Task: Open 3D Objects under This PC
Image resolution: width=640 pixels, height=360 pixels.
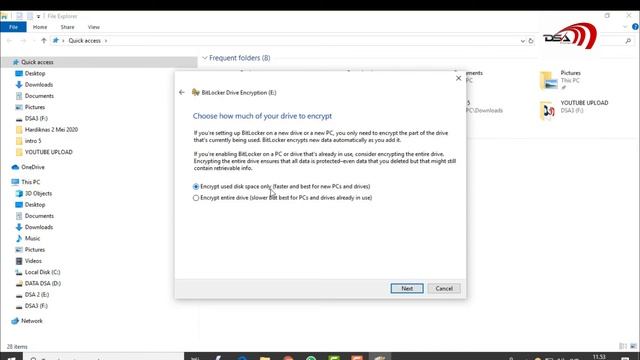Action: pos(38,193)
